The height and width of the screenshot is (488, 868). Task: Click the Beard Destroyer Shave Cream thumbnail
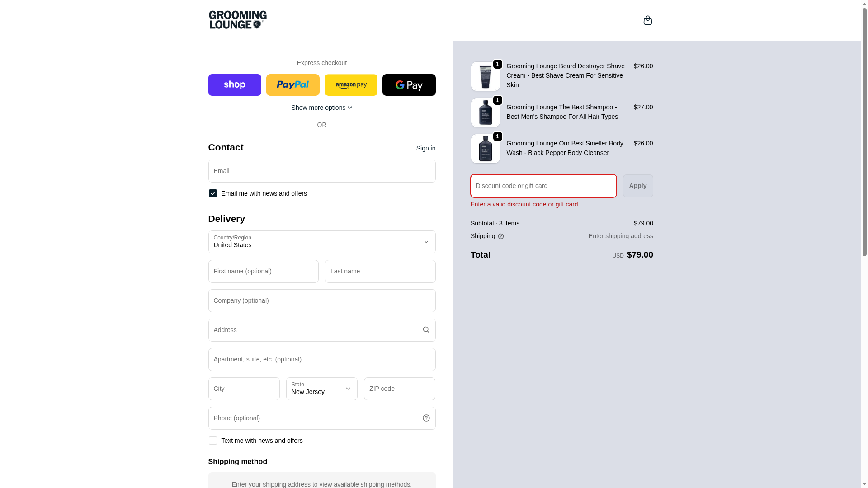point(485,76)
